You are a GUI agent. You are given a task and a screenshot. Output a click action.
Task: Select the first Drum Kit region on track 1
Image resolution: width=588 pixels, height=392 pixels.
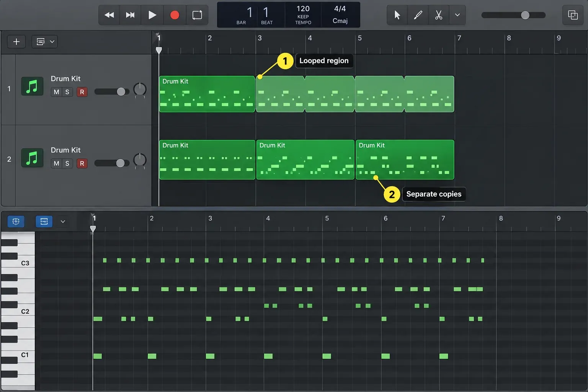click(x=207, y=94)
